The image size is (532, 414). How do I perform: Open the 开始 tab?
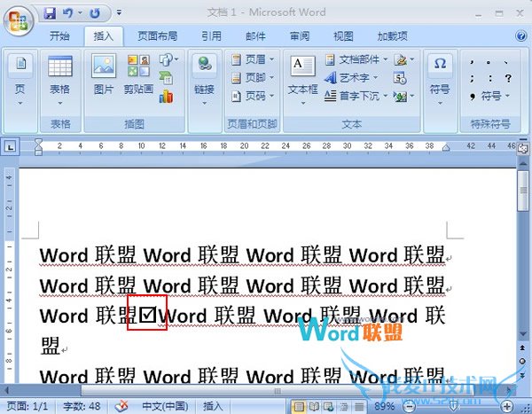pos(59,36)
